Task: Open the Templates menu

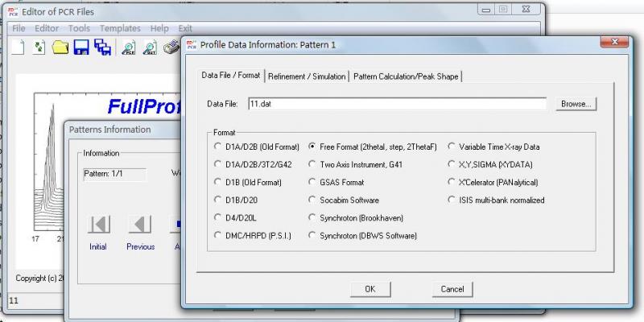Action: click(x=120, y=28)
